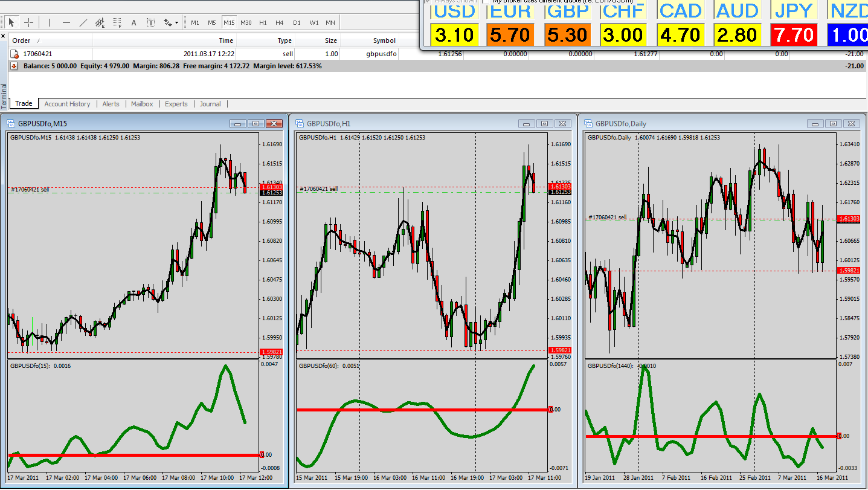This screenshot has width=868, height=490.
Task: Open the Trade tab
Action: pyautogui.click(x=24, y=104)
